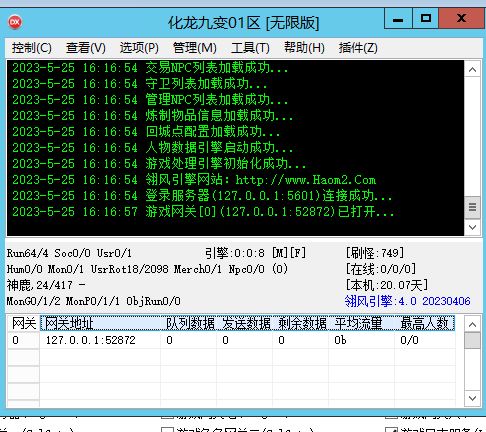Screen dimensions: 486x432
Task: Click the 引擎:0:0:8 [M][F] status text
Action: pos(255,253)
